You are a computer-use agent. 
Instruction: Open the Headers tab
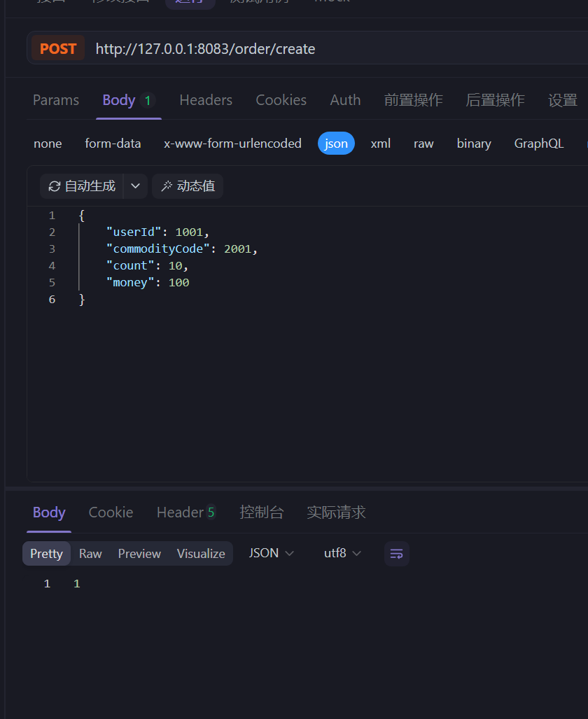pyautogui.click(x=206, y=100)
